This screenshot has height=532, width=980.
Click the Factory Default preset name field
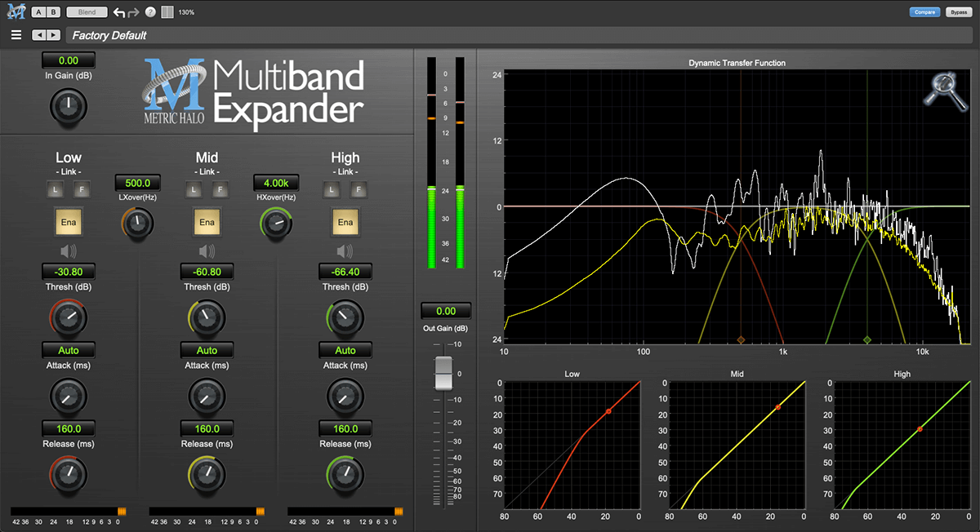[109, 35]
